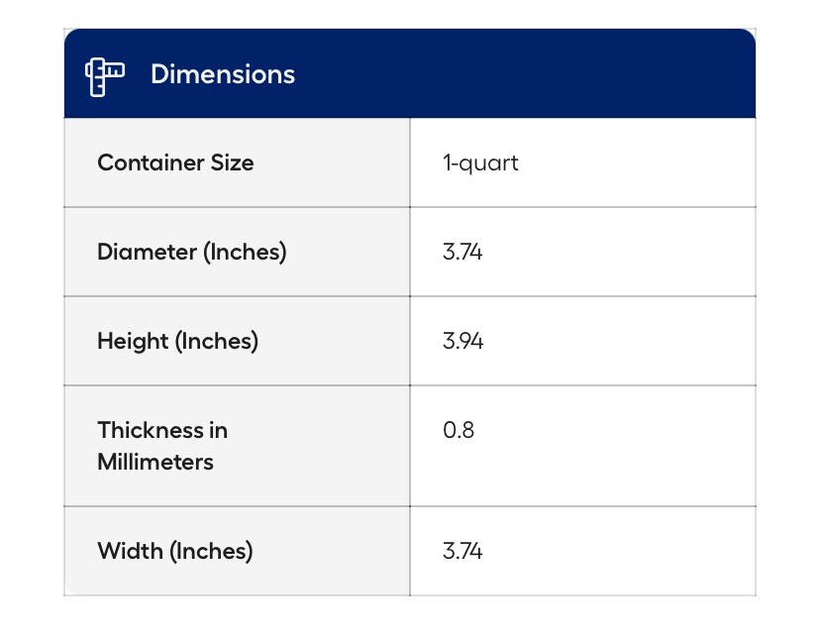Viewport: 820px width, 644px height.
Task: Click the width value 3.74
Action: [x=462, y=552]
